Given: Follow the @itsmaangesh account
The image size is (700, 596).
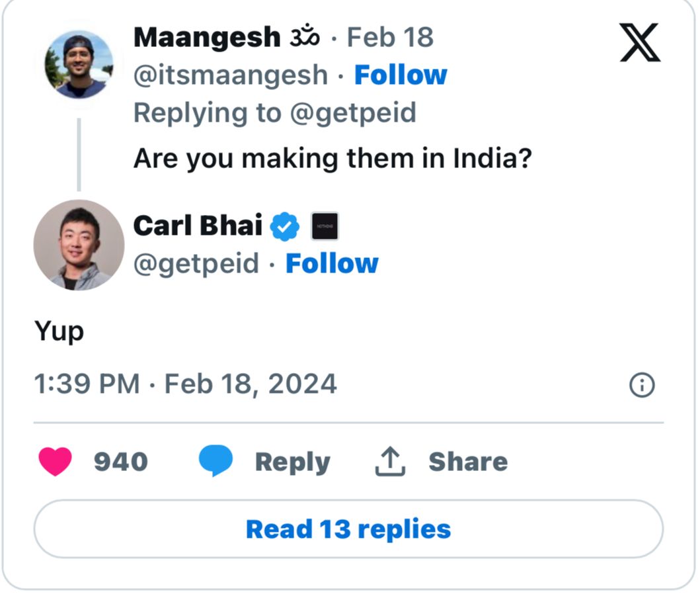Looking at the screenshot, I should 401,75.
